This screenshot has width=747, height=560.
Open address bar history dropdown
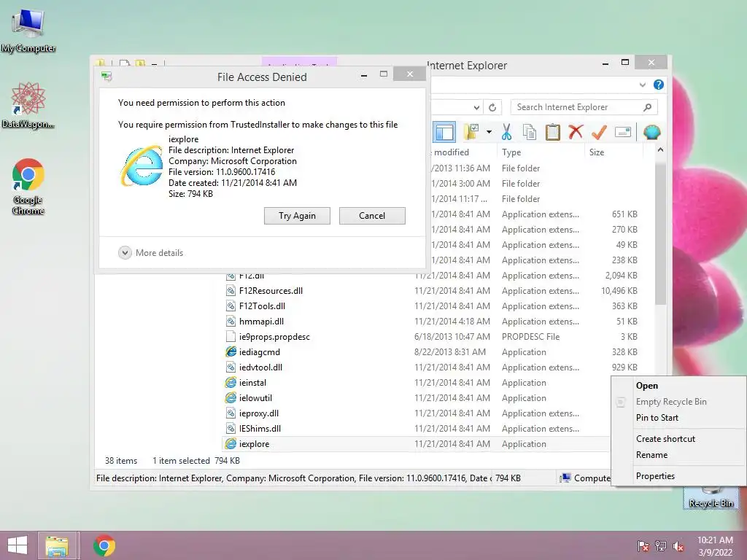476,108
